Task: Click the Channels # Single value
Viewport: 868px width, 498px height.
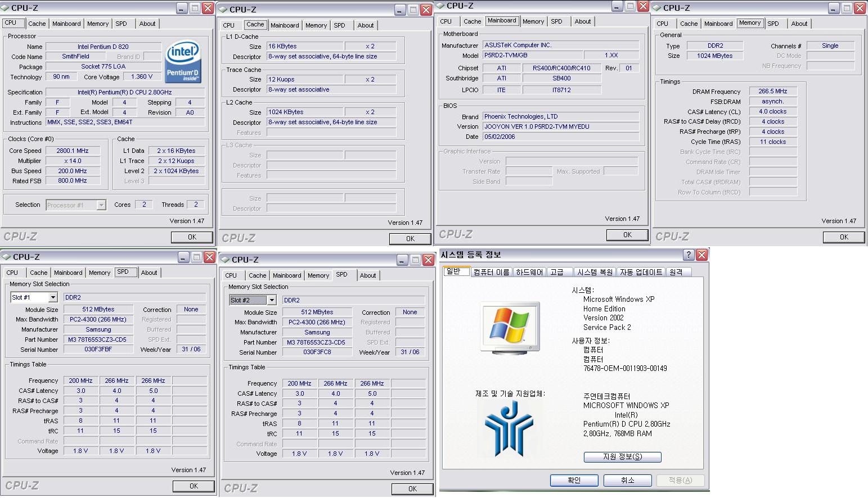Action: [830, 46]
